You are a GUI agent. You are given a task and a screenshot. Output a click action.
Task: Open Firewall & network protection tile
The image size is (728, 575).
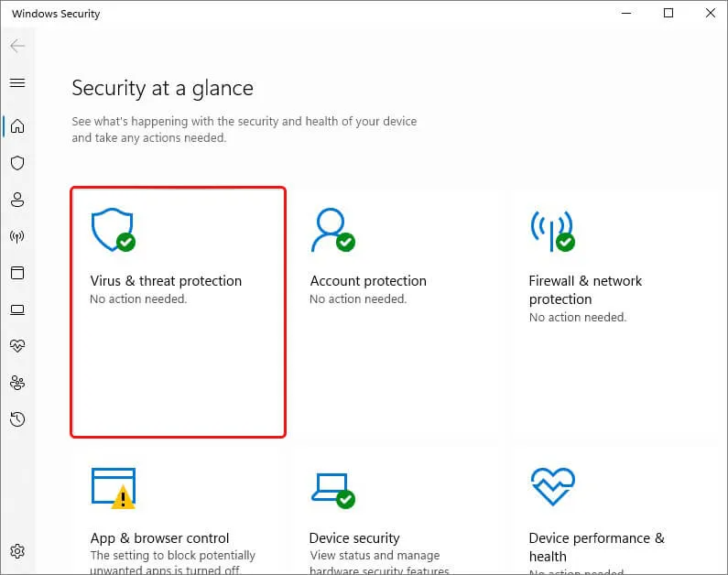click(616, 312)
